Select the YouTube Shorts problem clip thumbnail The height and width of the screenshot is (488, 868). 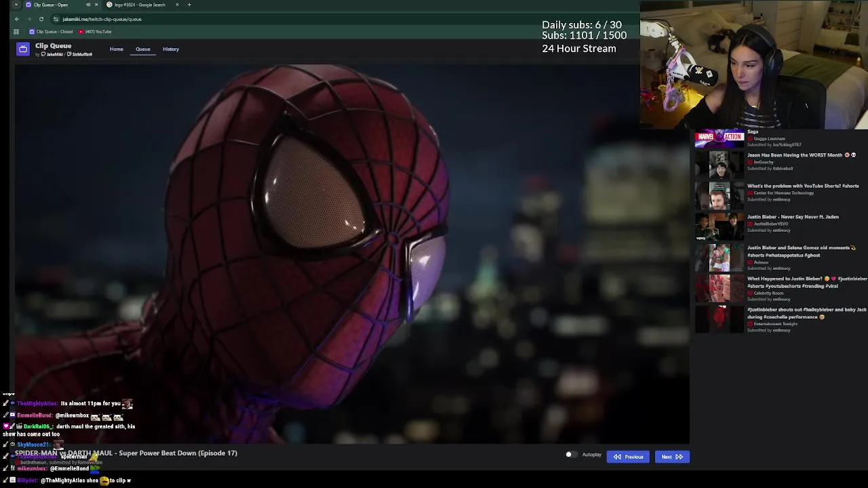(x=719, y=196)
